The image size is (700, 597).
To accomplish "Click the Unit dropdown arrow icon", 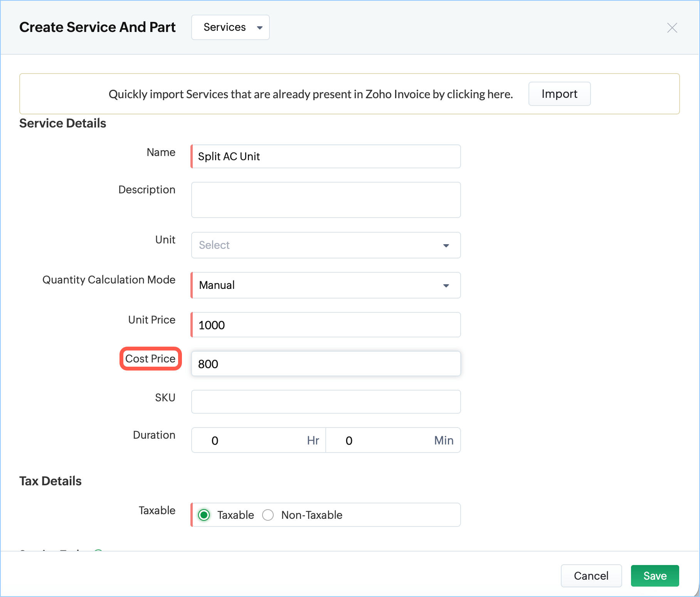I will coord(446,246).
